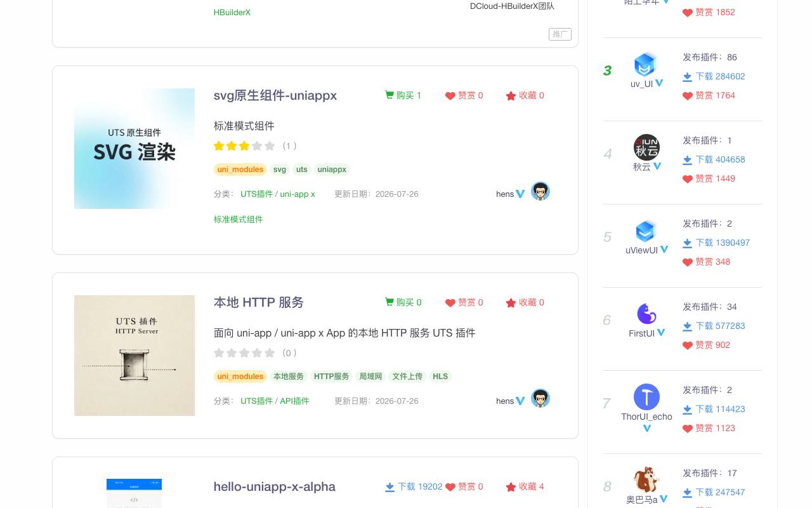
Task: Click uViewUI author avatar in ranking
Action: click(x=645, y=231)
